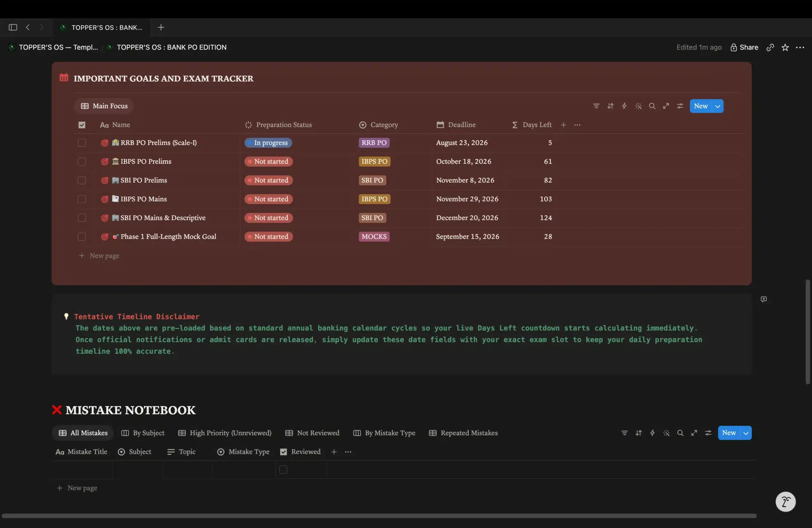Tick the Reviewed checkbox in empty row
Image resolution: width=812 pixels, height=528 pixels.
click(283, 470)
